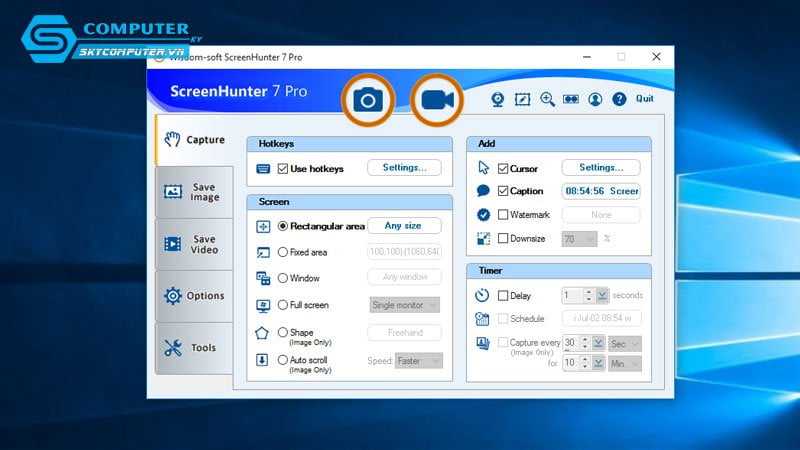
Task: Click the Any size button
Action: point(405,226)
